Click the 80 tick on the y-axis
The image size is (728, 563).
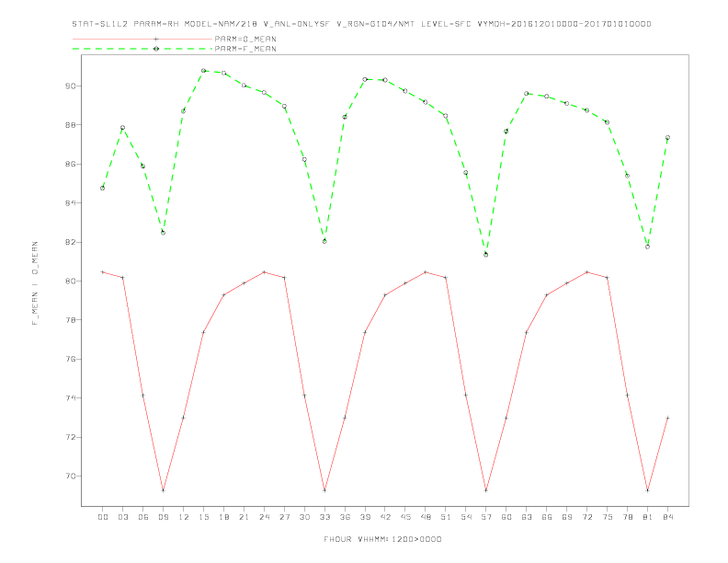pos(71,281)
